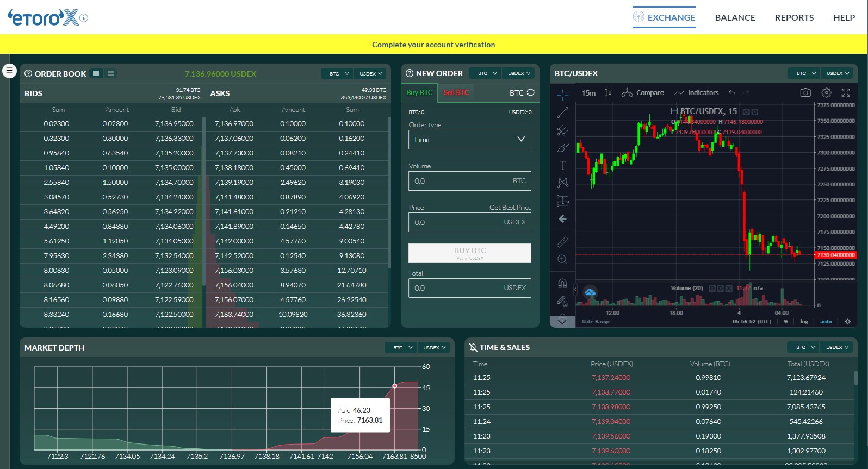
Task: Open the REPORTS page
Action: tap(794, 17)
